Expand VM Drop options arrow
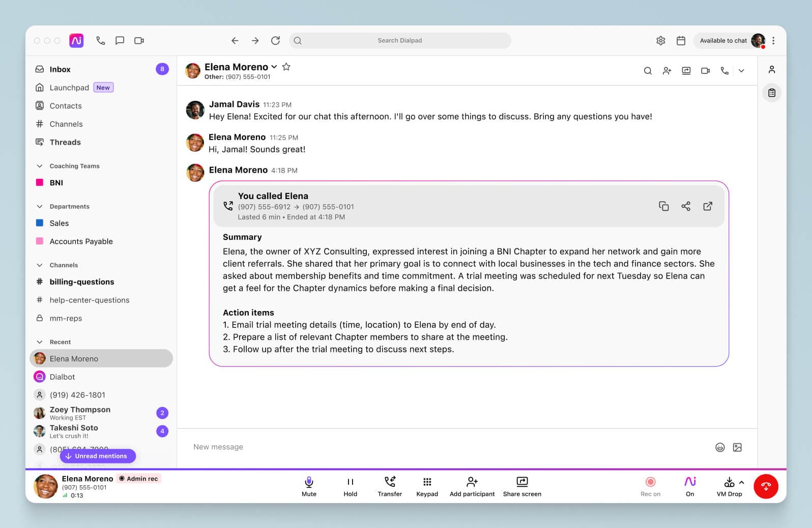Image resolution: width=812 pixels, height=528 pixels. tap(742, 482)
